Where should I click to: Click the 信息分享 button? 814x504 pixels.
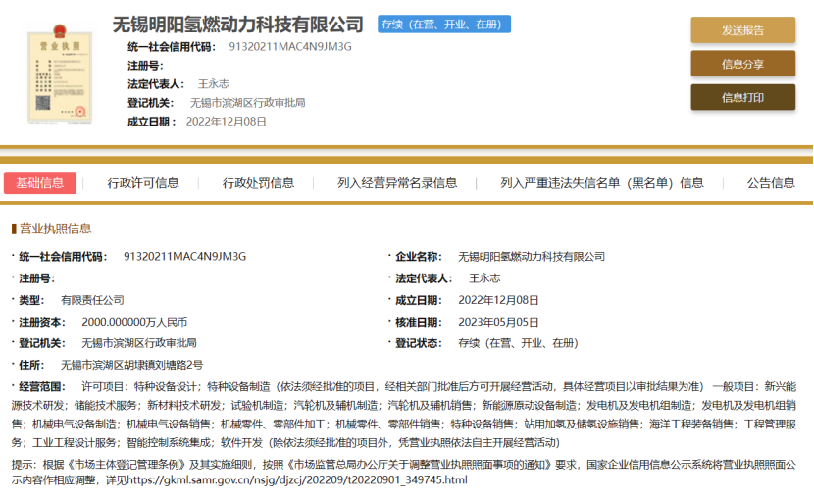[742, 64]
